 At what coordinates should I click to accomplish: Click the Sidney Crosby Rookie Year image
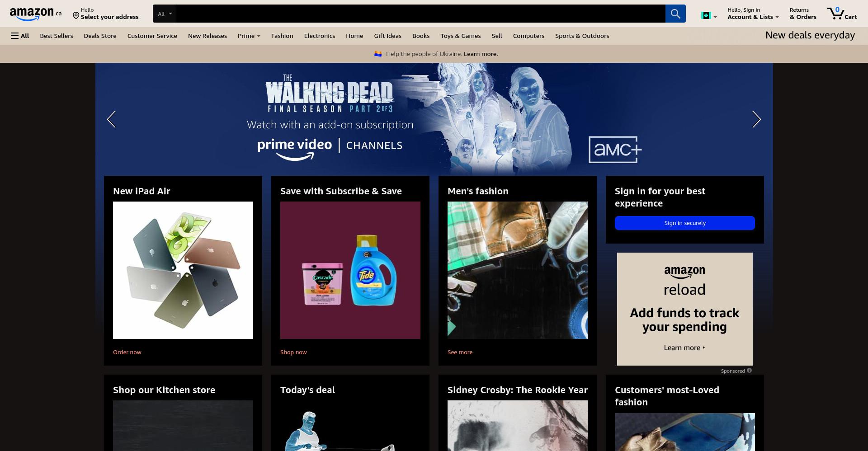(518, 426)
